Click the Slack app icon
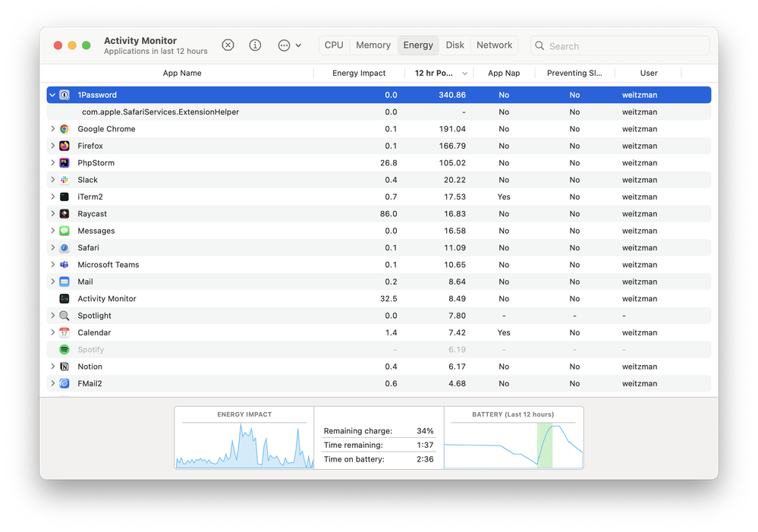This screenshot has height=532, width=758. (x=64, y=179)
